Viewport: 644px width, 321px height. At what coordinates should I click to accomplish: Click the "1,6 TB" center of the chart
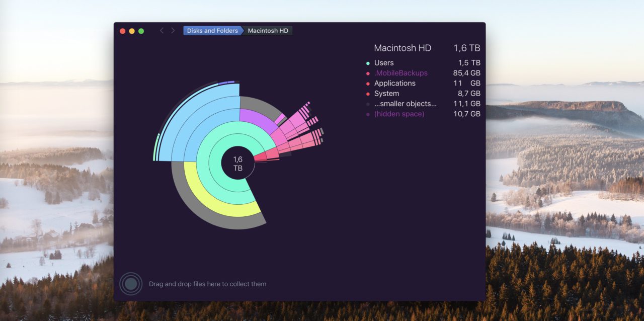(238, 164)
